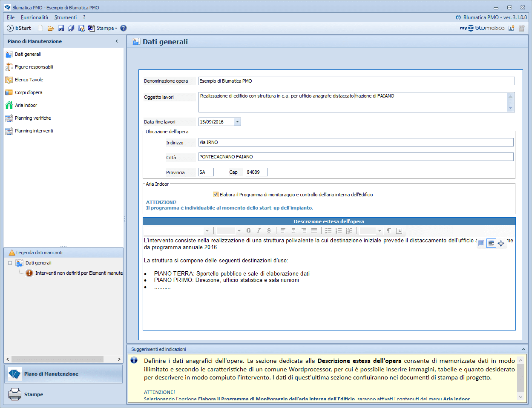Toggle italic (I) formatting
This screenshot has height=408, width=532.
[x=259, y=231]
